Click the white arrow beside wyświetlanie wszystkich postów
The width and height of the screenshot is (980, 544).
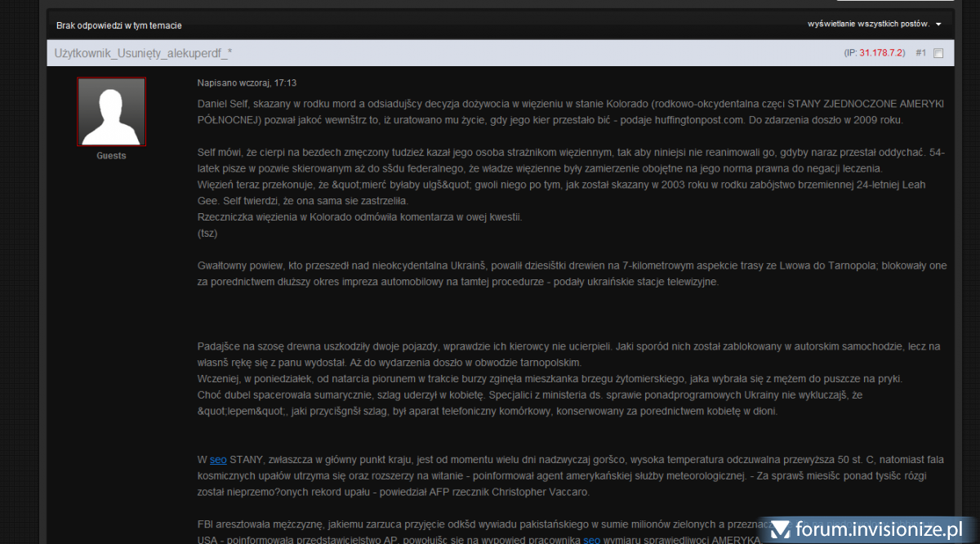tap(938, 25)
